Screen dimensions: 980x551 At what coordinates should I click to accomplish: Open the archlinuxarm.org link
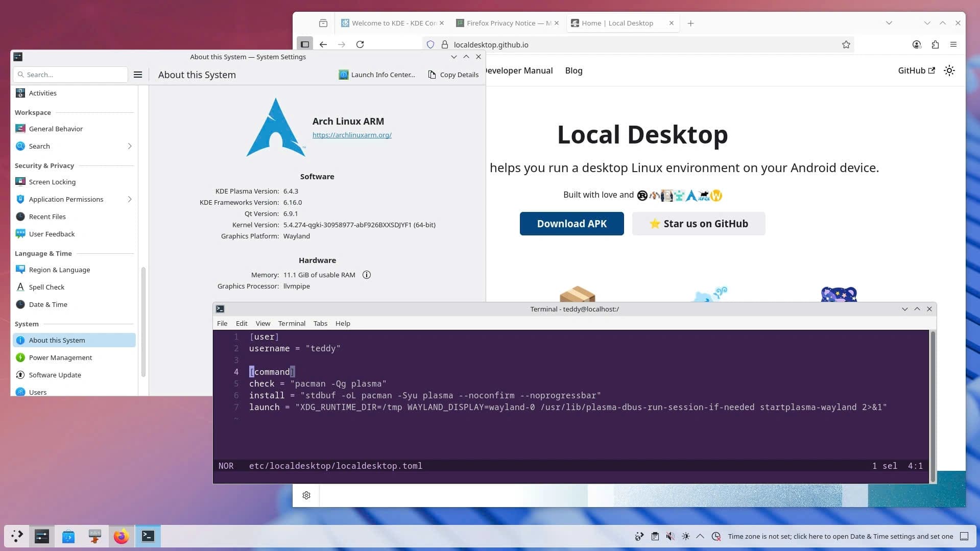[352, 135]
